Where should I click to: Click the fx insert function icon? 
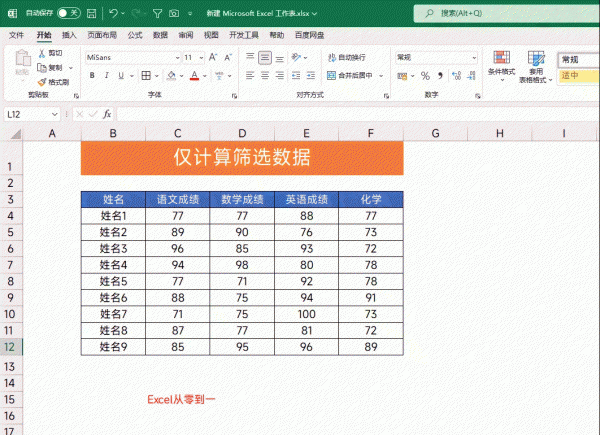click(107, 114)
